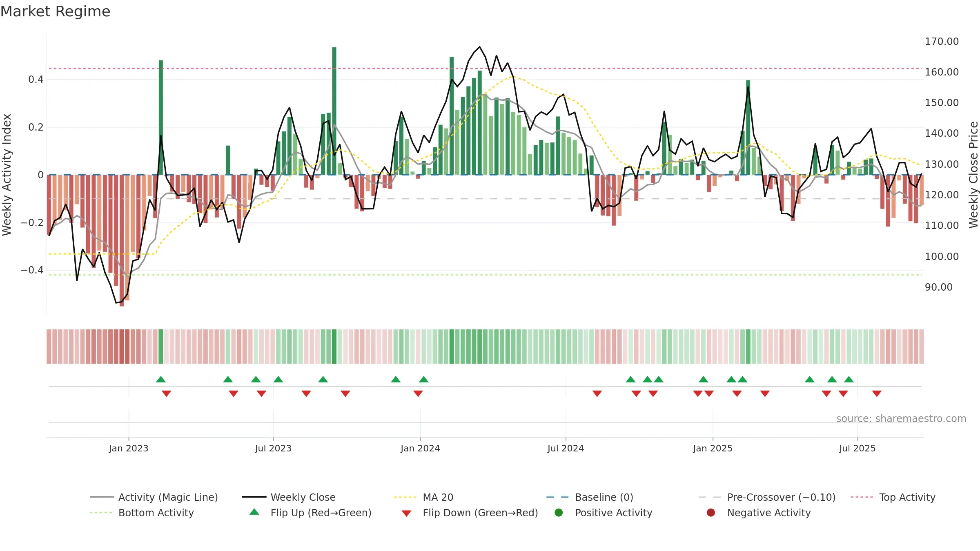Open the sharemaestro.com source text

(x=901, y=418)
